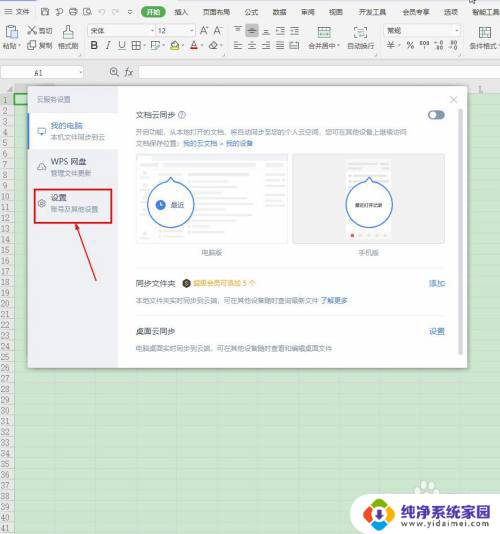Click the conditional formatting icon
The width and height of the screenshot is (500, 534).
[x=485, y=32]
